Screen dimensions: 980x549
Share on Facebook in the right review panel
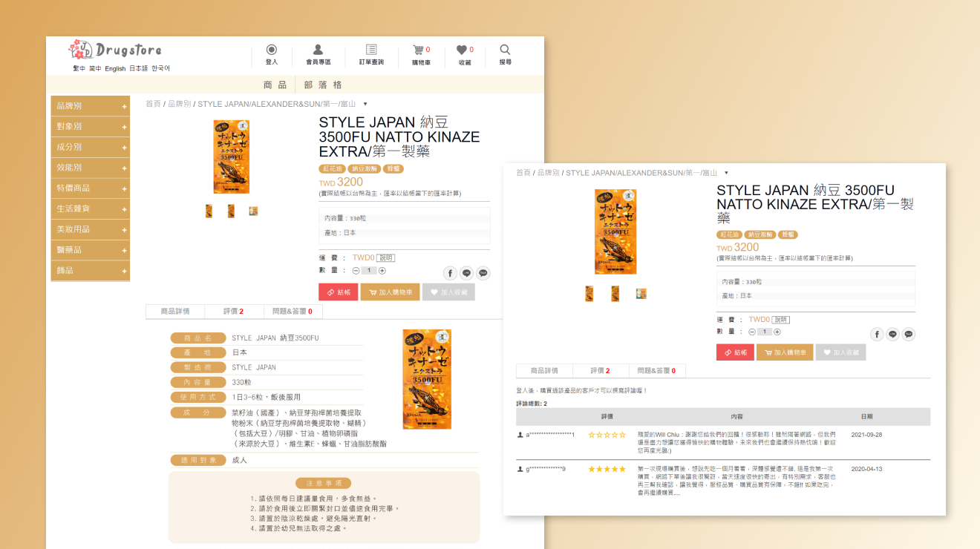[x=877, y=335]
